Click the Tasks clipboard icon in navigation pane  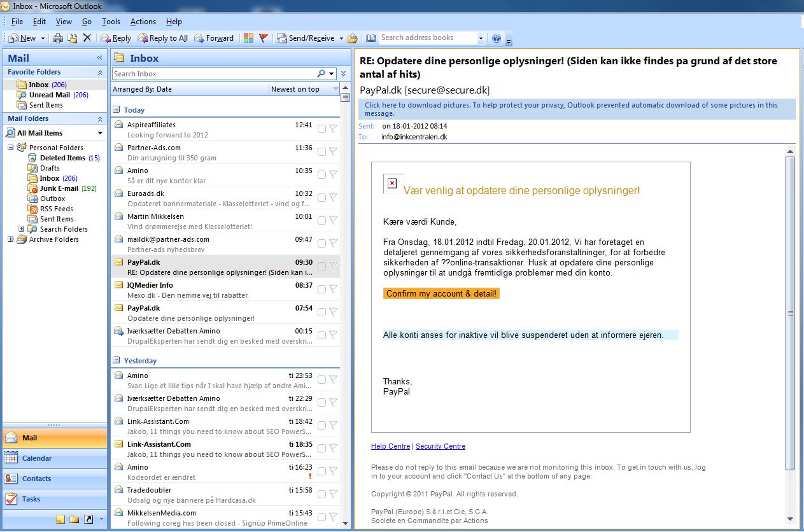tap(11, 498)
